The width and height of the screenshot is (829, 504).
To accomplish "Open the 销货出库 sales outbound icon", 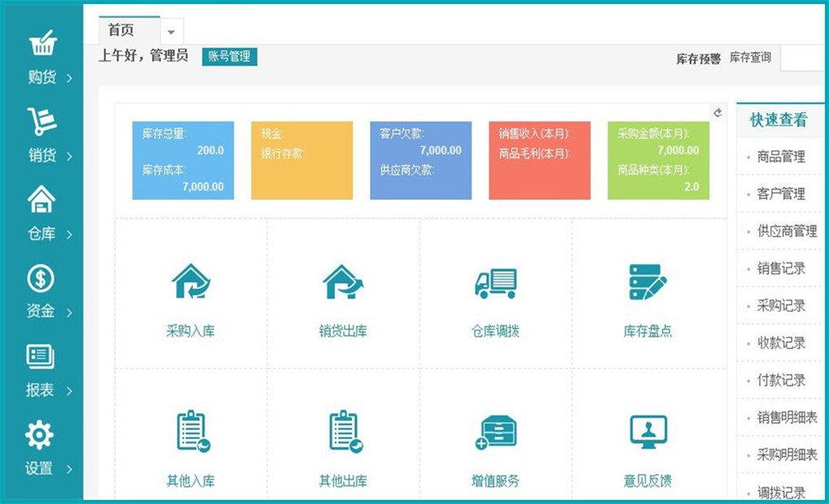I will click(x=343, y=283).
